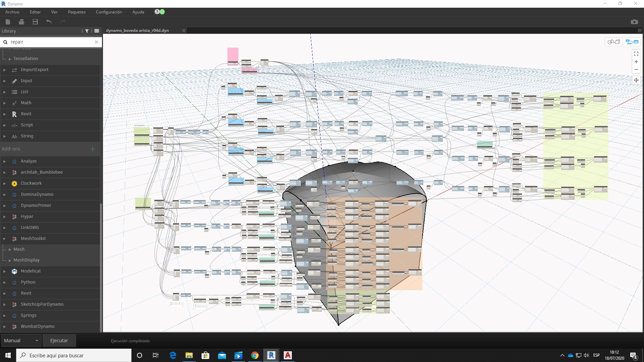The height and width of the screenshot is (362, 644).
Task: Click the Ejecutar button
Action: [x=59, y=341]
